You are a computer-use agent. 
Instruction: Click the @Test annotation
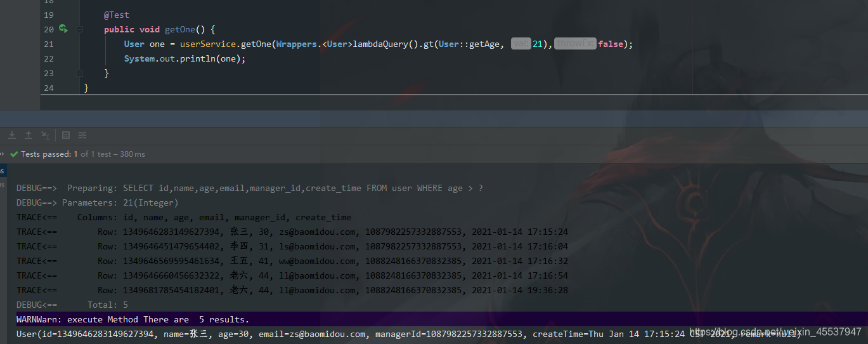117,15
